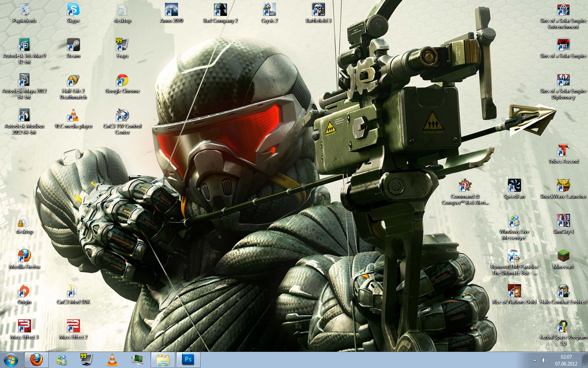The width and height of the screenshot is (588, 368).
Task: Select the desktop file with padlock overlay
Action: [x=24, y=224]
